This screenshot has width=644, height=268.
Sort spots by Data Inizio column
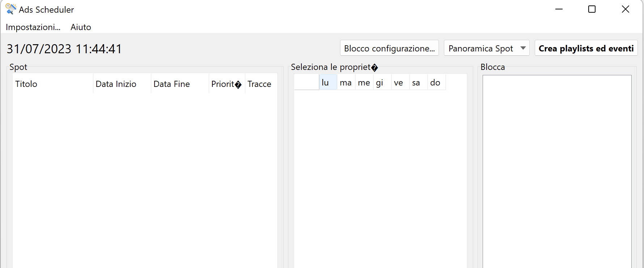tap(122, 84)
